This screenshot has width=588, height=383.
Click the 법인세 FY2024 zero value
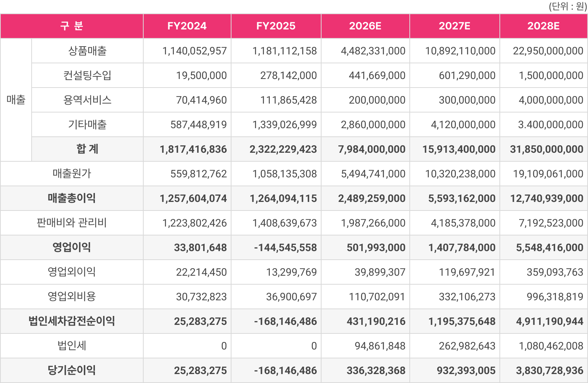[x=224, y=346]
